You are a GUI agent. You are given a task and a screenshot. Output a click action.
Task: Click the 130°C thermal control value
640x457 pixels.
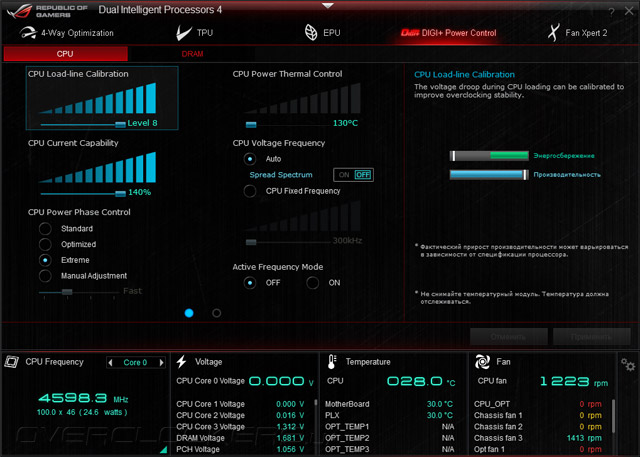[x=345, y=123]
